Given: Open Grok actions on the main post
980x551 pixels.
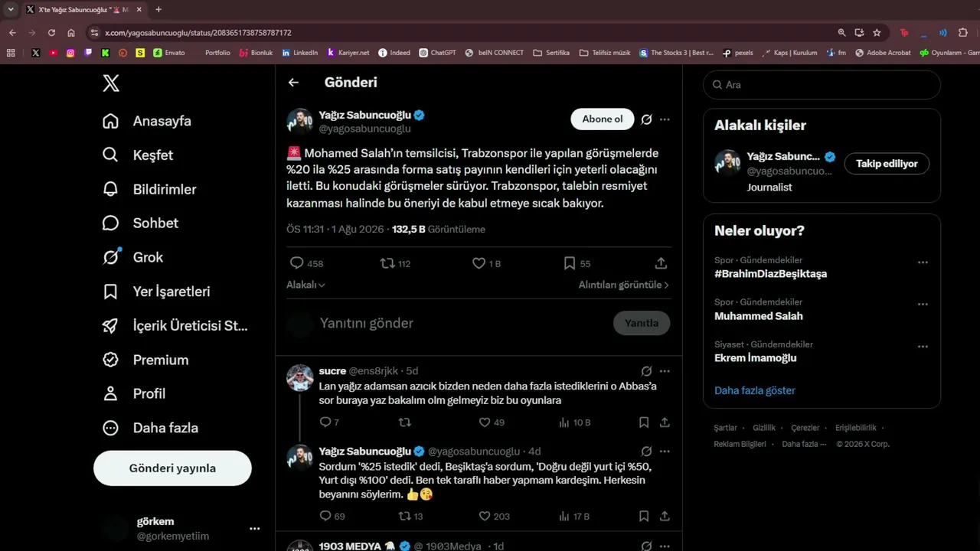Looking at the screenshot, I should (x=646, y=119).
